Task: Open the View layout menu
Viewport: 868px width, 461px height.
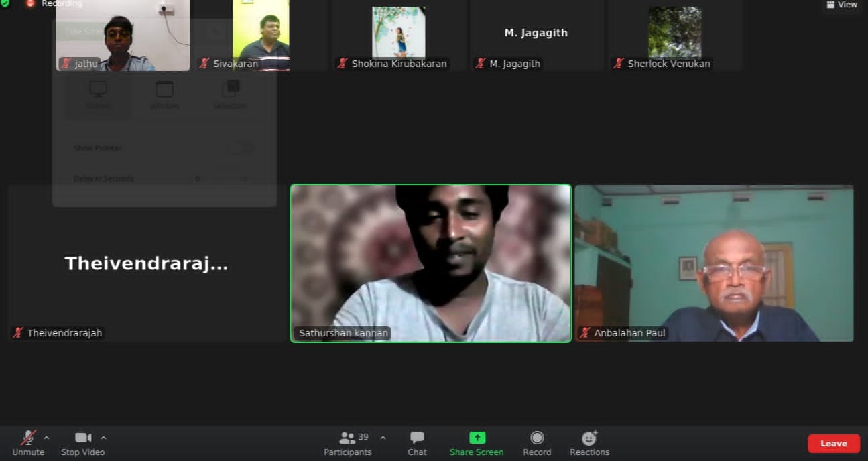Action: coord(842,5)
